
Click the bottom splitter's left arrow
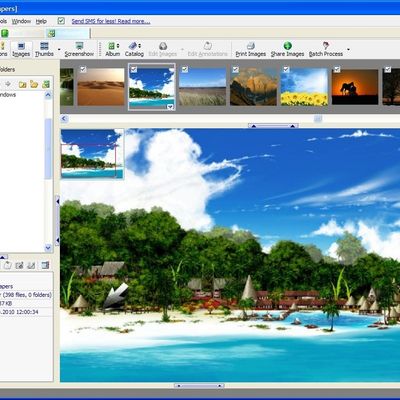(179, 386)
